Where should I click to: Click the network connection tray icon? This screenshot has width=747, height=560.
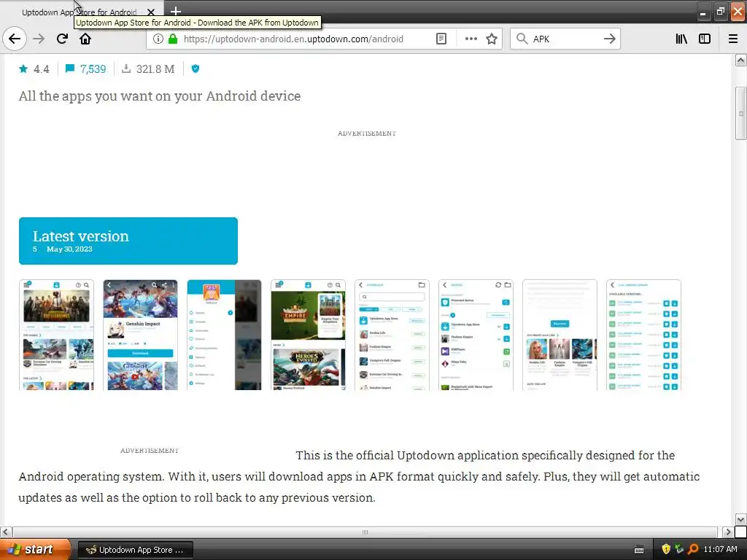coord(679,549)
